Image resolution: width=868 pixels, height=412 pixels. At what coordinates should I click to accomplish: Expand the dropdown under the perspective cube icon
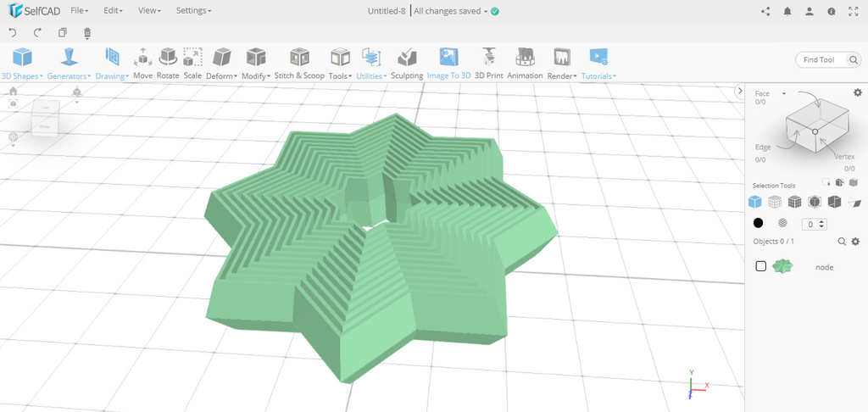(x=77, y=103)
